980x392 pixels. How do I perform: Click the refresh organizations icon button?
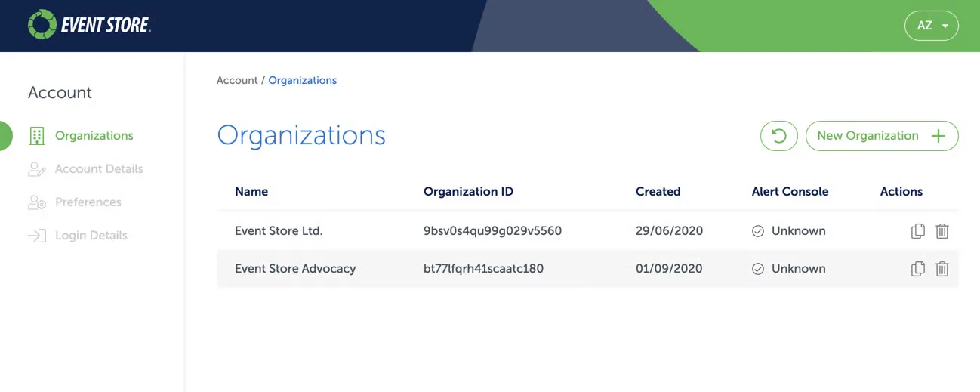[779, 136]
